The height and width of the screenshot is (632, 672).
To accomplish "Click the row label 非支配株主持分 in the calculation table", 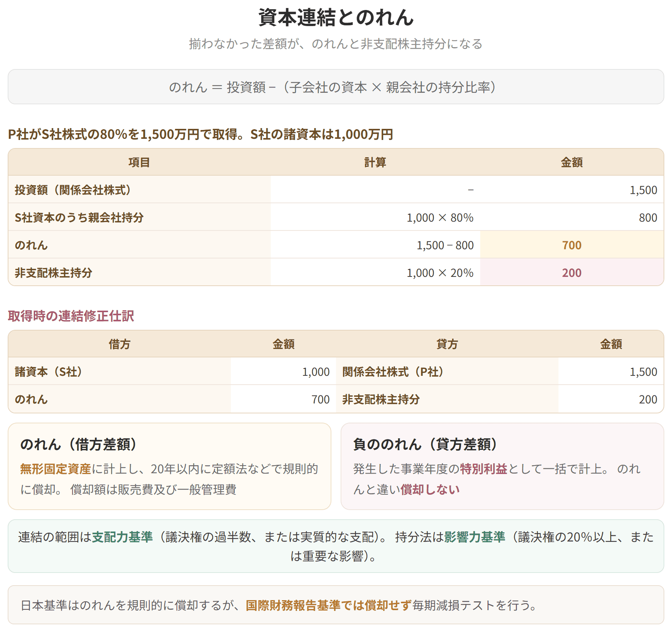I will (53, 273).
